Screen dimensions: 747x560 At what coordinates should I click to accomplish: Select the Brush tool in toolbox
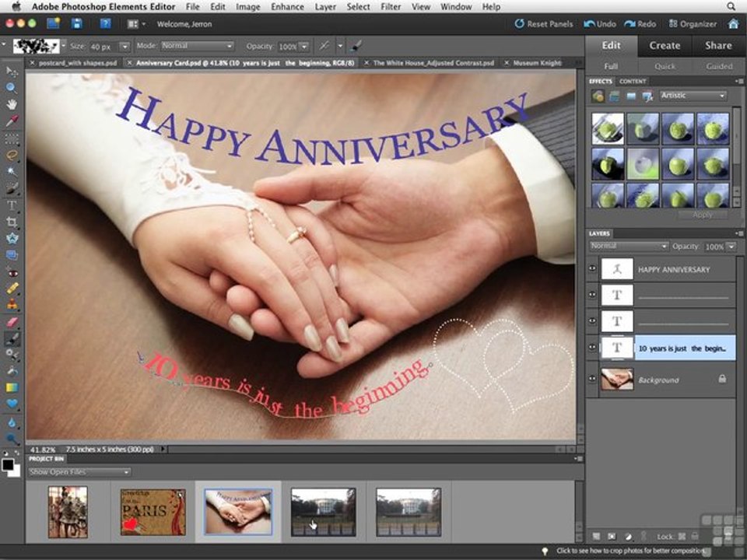pos(12,338)
